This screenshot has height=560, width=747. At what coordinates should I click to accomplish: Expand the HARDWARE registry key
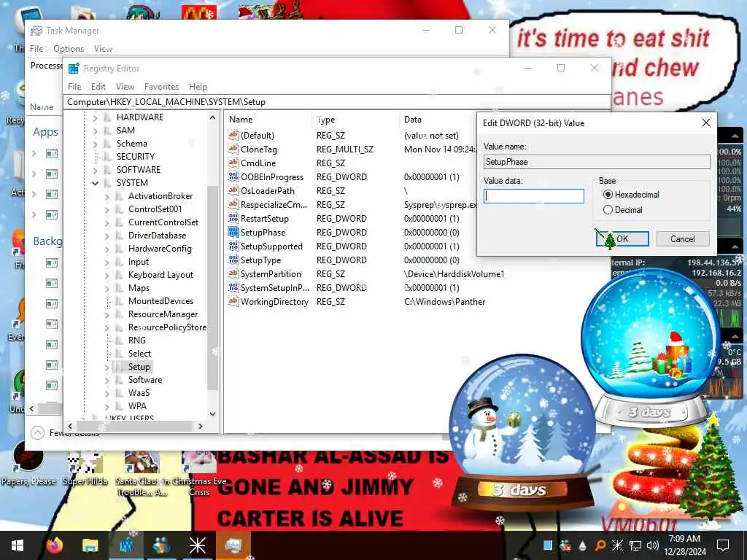[96, 117]
